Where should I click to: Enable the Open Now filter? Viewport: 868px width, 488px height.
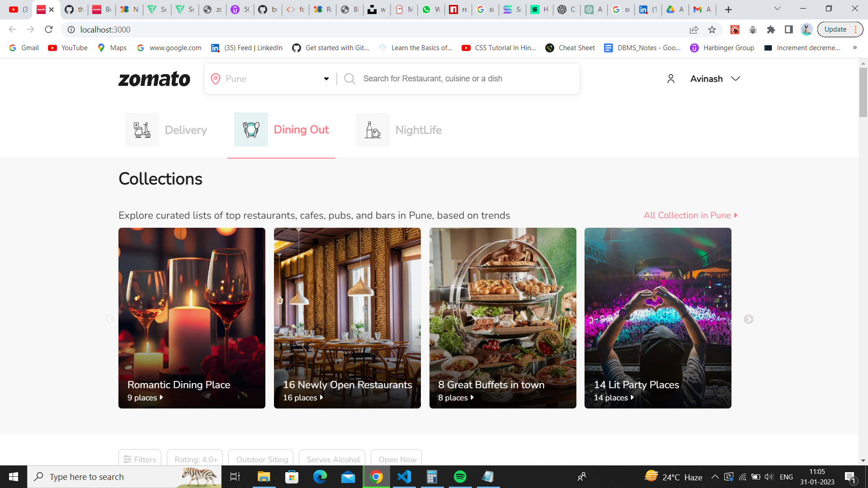[396, 459]
